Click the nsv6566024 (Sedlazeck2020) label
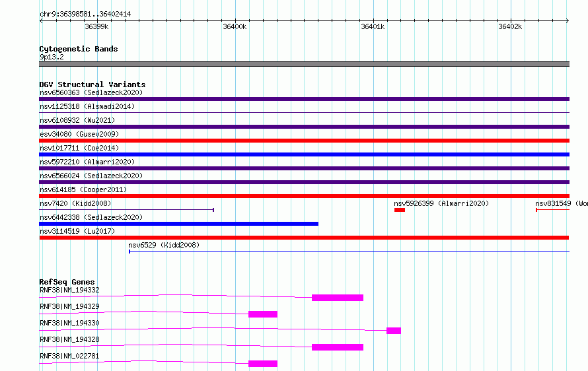 pyautogui.click(x=91, y=176)
